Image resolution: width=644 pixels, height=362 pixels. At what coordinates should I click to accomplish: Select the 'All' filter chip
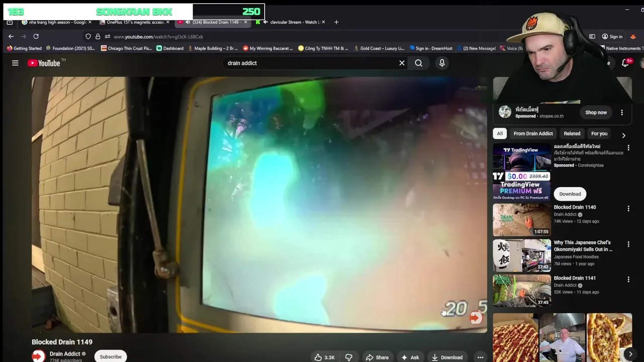(500, 133)
